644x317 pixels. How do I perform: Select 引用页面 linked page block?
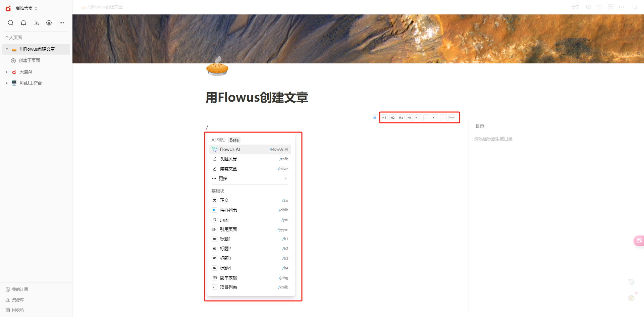coord(250,229)
